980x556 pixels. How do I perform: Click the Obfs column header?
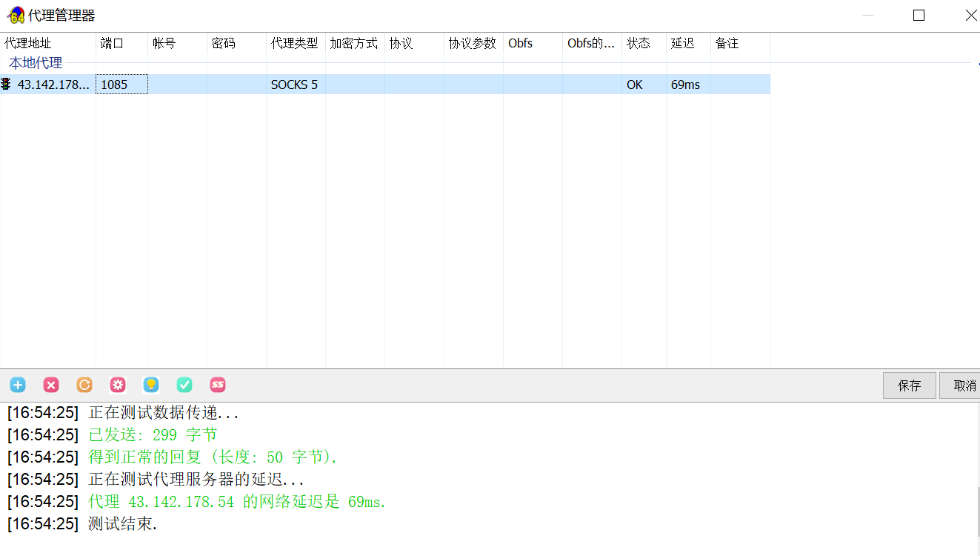pyautogui.click(x=533, y=43)
